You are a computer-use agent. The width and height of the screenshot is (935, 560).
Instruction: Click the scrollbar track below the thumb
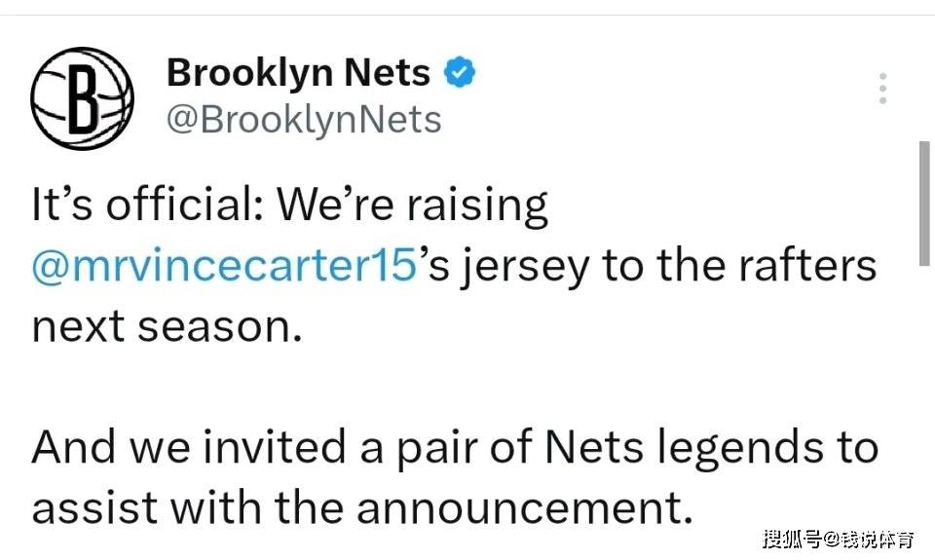click(924, 412)
